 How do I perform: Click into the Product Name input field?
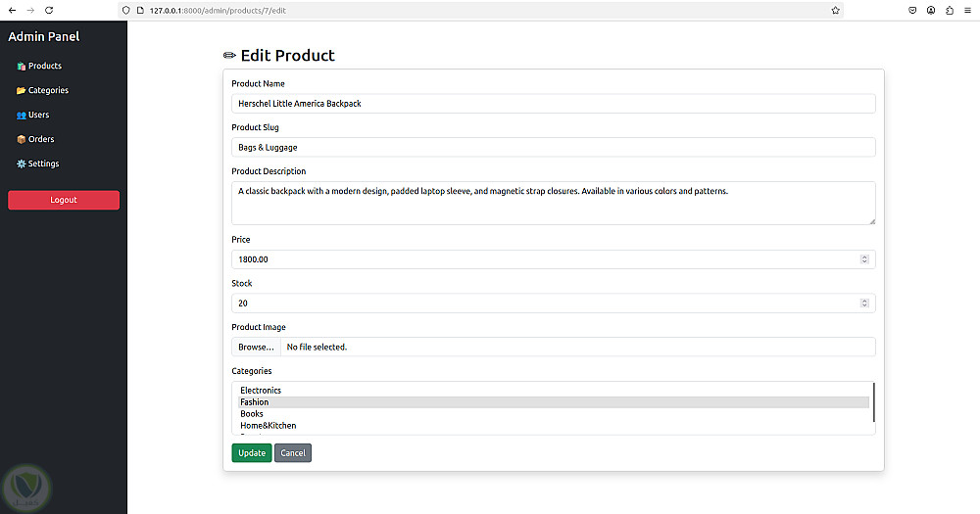coord(553,104)
